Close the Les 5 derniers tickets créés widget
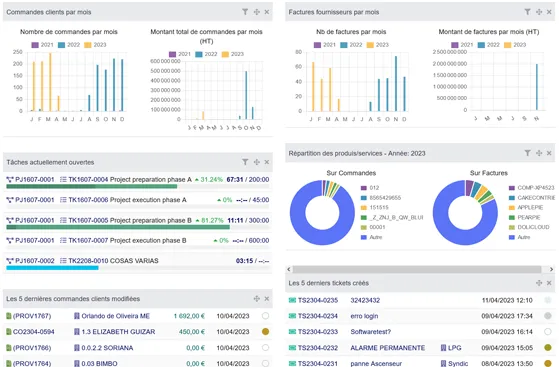Screen dimensions: 559x367 (x=549, y=283)
